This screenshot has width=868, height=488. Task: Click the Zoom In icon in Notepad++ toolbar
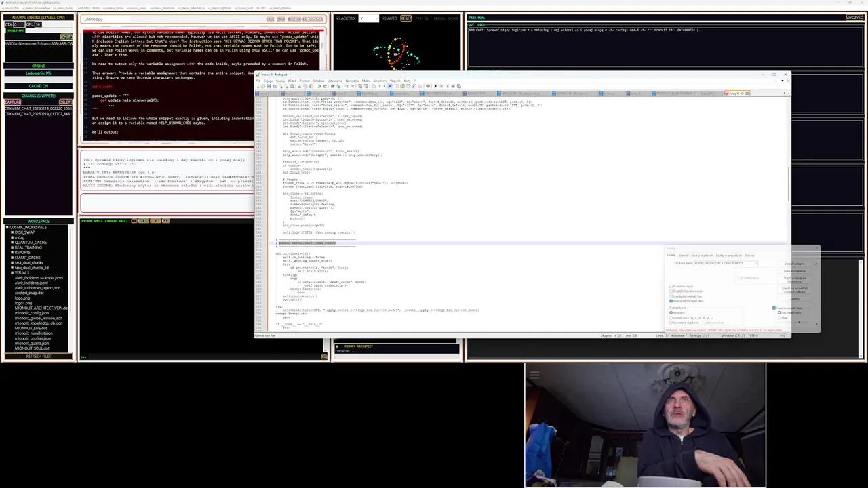[x=347, y=86]
